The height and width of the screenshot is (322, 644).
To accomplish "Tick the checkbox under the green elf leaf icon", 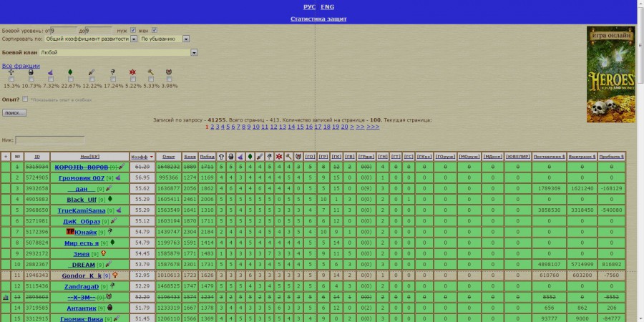I will pos(70,79).
